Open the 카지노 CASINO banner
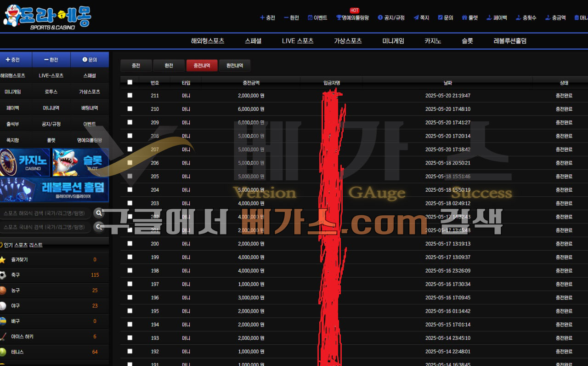 [x=25, y=162]
